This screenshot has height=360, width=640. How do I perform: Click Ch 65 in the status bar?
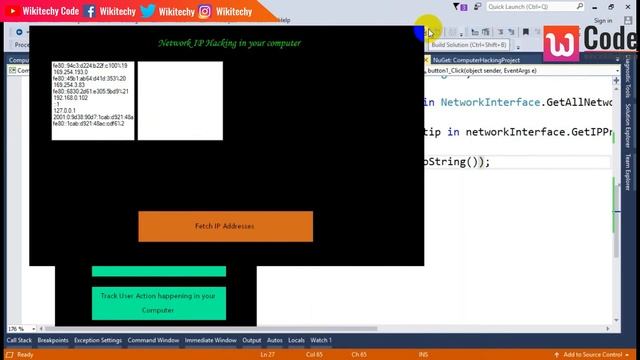click(359, 355)
